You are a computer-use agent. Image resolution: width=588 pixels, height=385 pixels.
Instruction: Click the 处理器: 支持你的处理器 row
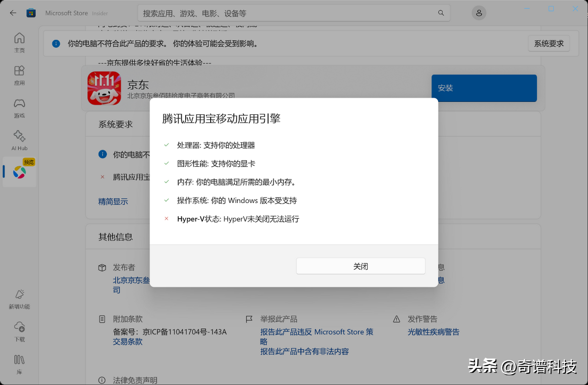tap(216, 145)
